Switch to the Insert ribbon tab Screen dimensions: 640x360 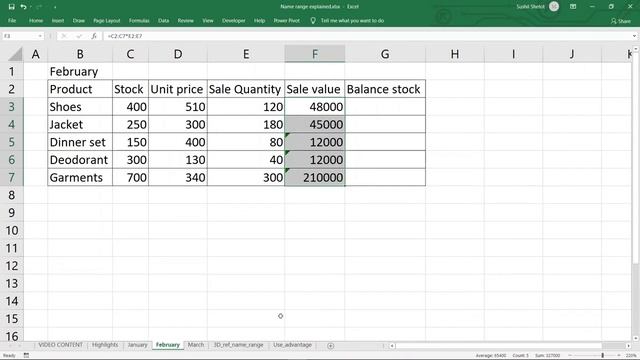(58, 20)
